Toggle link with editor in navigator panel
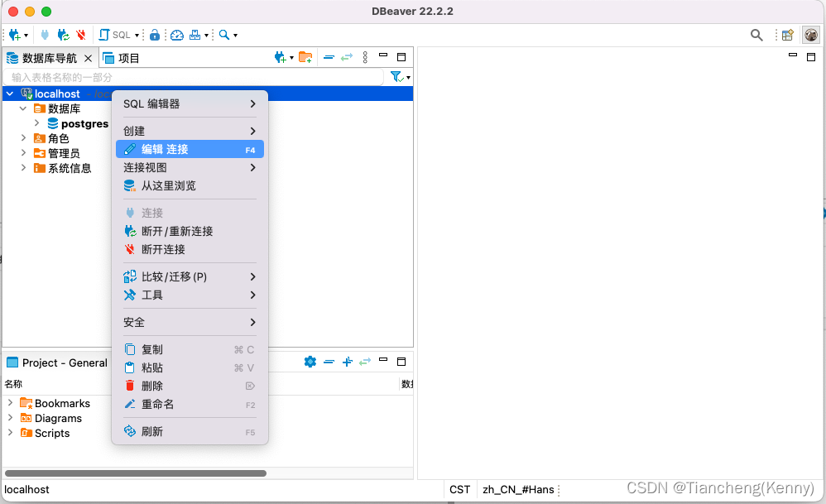The image size is (826, 504). tap(347, 57)
